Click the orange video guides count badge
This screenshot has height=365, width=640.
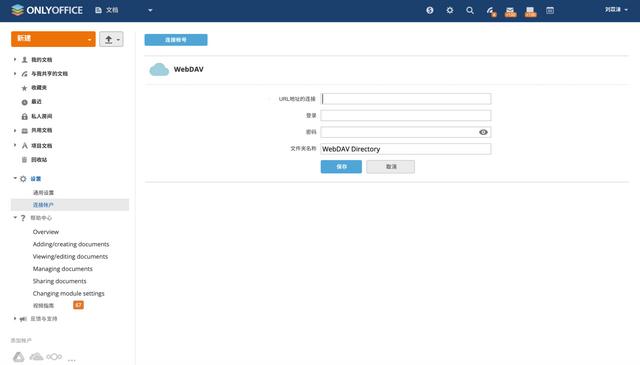(78, 305)
